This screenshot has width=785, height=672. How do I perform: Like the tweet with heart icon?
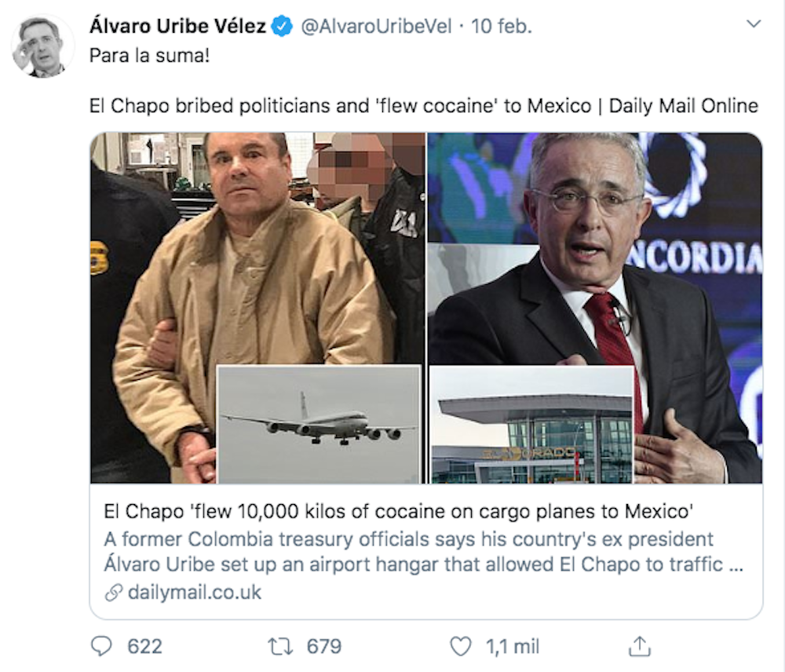[x=460, y=646]
